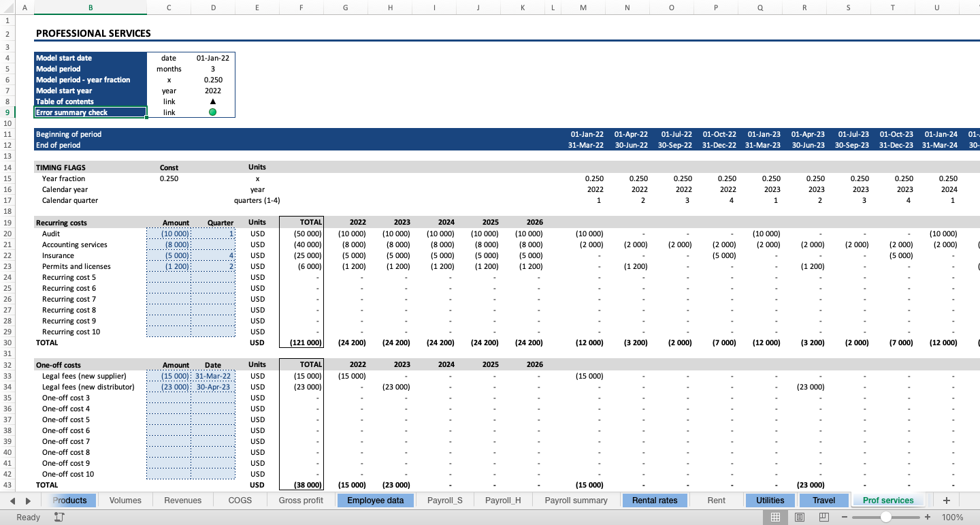Open the Employee data sheet tab
Screen dimensions: 980x525
376,500
